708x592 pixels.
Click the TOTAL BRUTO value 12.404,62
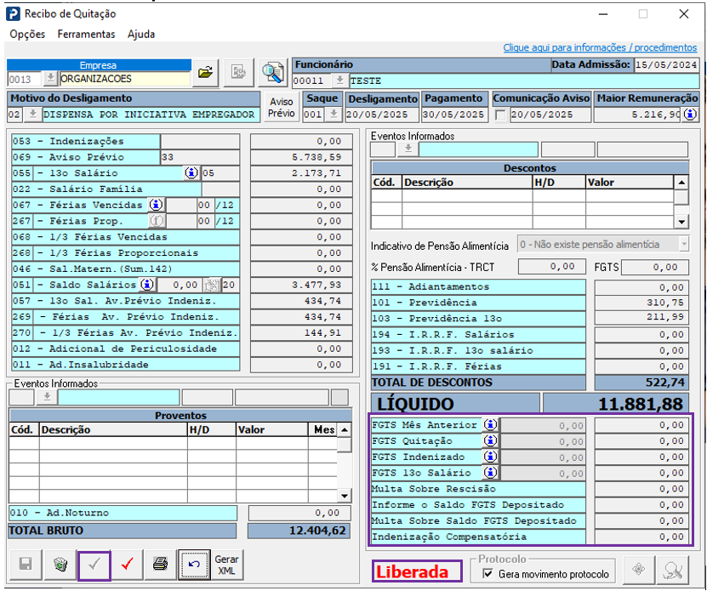tap(299, 531)
